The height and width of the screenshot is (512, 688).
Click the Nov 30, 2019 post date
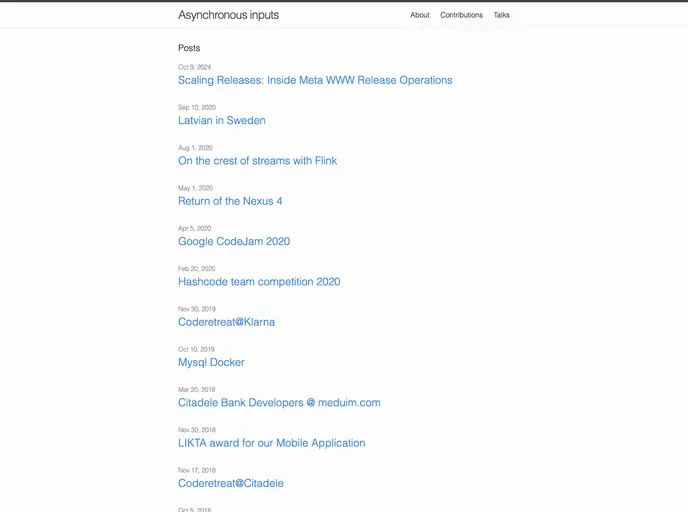[196, 309]
